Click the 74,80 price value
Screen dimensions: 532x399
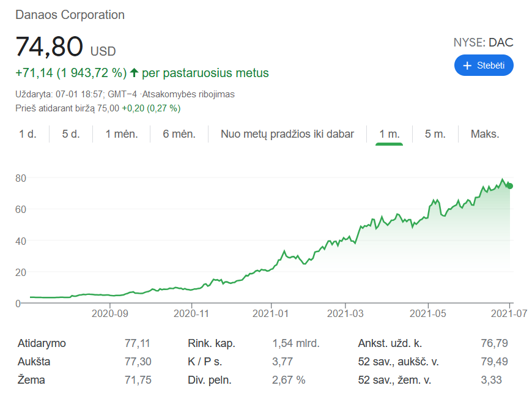click(49, 47)
